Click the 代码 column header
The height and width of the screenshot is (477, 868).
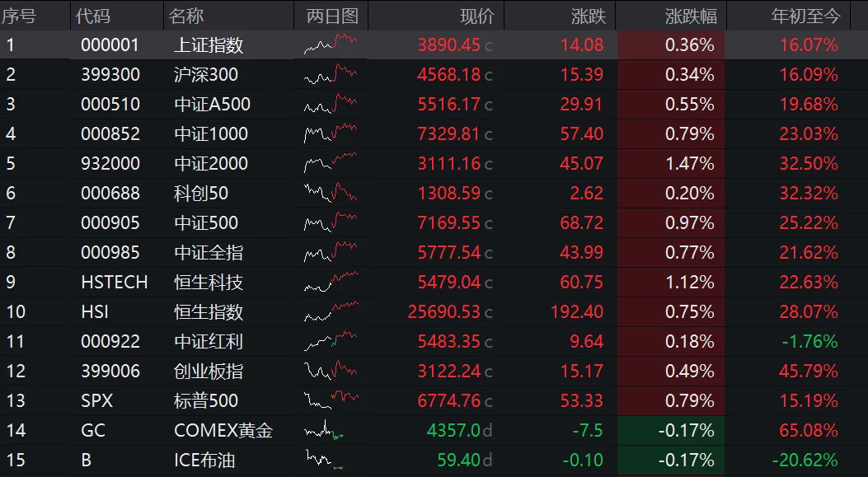(x=92, y=16)
